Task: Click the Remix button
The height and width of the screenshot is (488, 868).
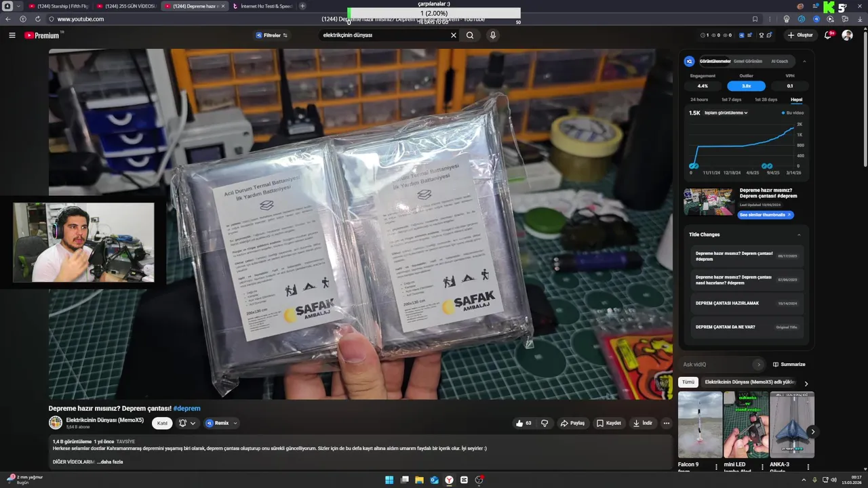Action: click(218, 423)
